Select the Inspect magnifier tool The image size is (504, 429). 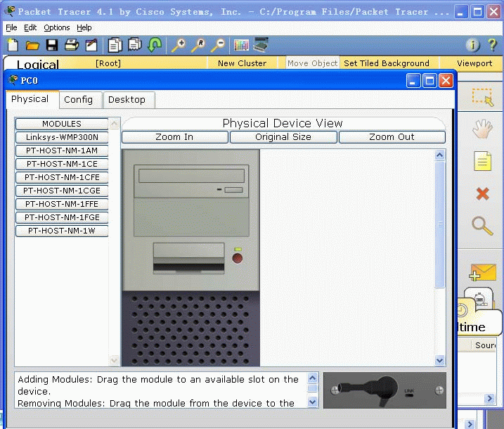point(482,226)
